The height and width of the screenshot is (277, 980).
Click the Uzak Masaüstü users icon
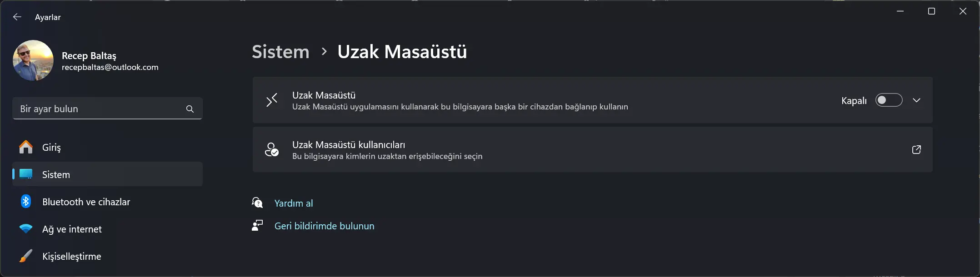pyautogui.click(x=272, y=149)
